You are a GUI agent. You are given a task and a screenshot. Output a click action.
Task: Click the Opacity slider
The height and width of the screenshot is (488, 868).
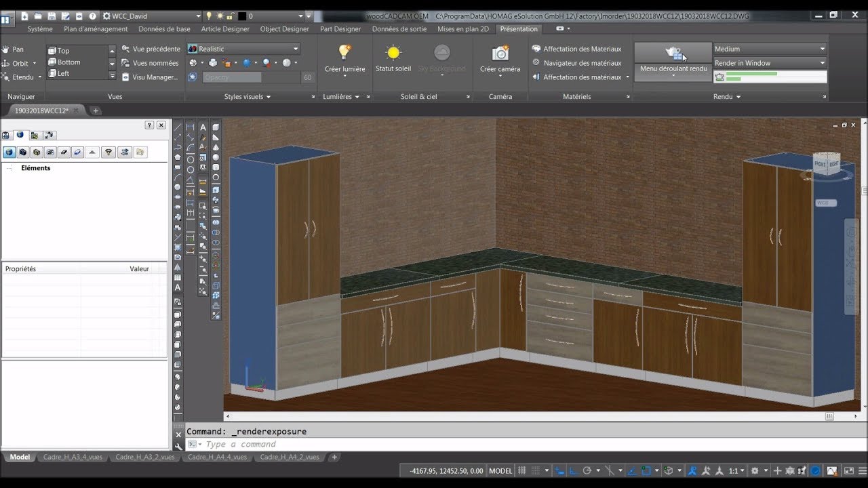(x=252, y=77)
